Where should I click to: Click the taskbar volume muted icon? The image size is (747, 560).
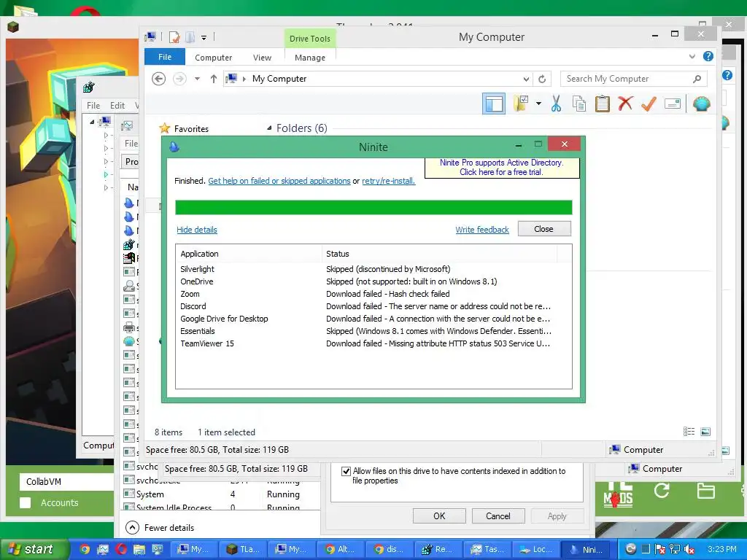[x=689, y=549]
